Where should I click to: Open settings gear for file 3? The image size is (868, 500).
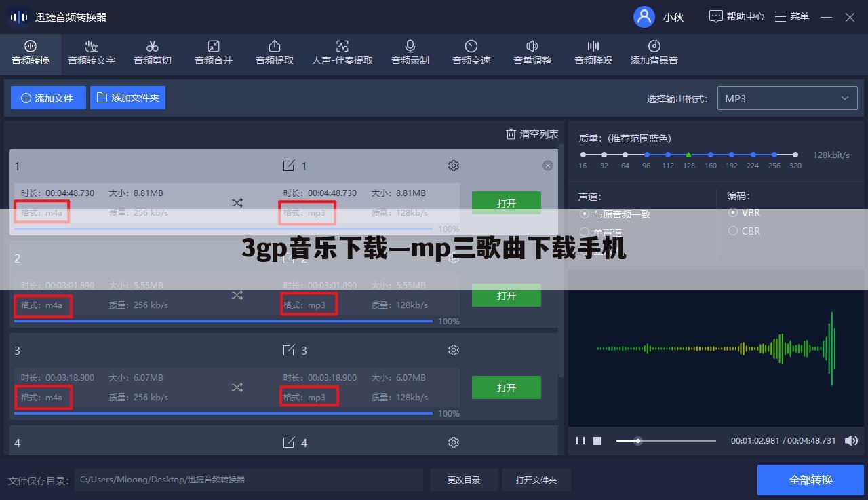454,350
